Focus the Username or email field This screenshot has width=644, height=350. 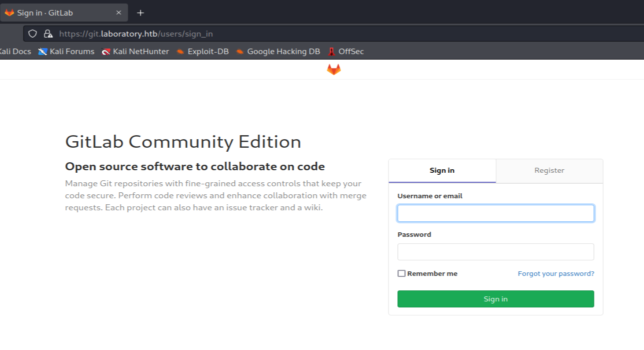[x=495, y=213]
